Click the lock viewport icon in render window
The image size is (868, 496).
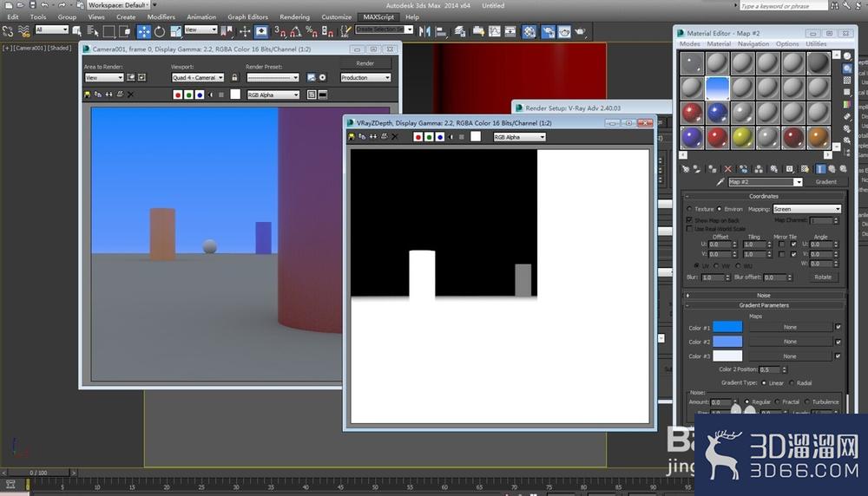(234, 78)
